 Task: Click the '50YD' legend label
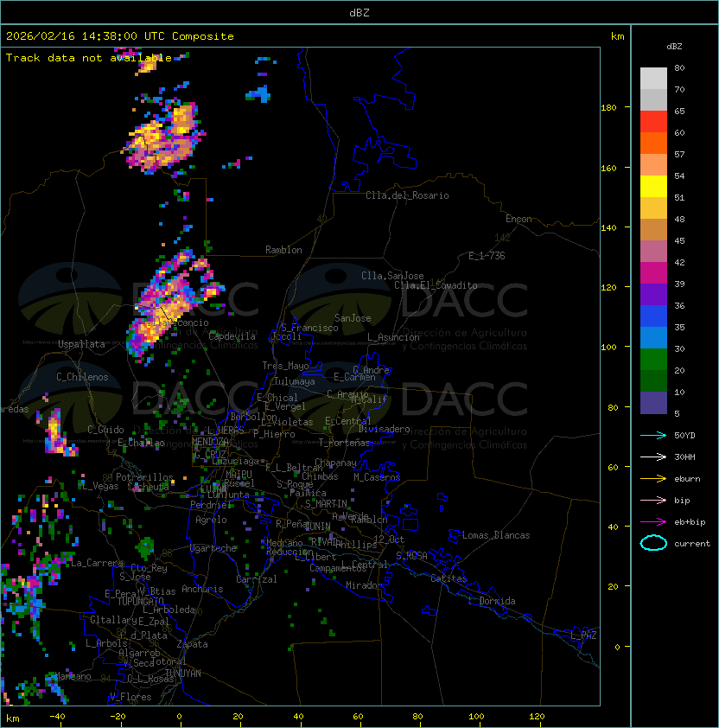(684, 436)
